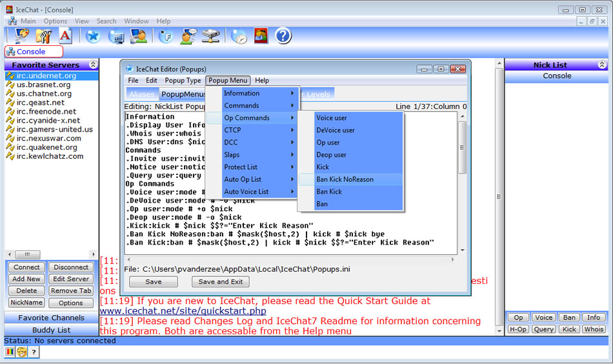Expand the Slaps submenu

coord(258,155)
